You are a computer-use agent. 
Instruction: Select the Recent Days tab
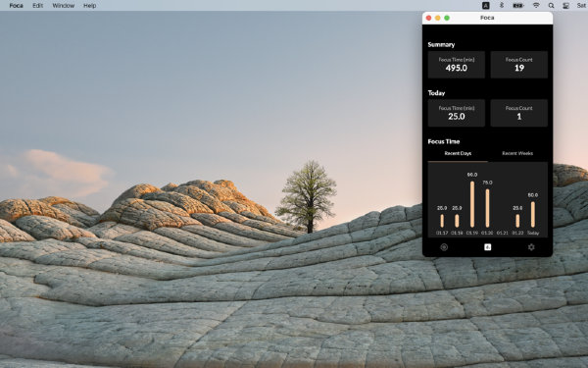tap(458, 153)
